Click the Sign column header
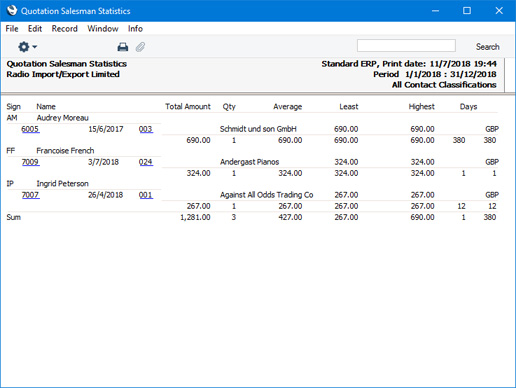The height and width of the screenshot is (388, 516). pos(14,107)
